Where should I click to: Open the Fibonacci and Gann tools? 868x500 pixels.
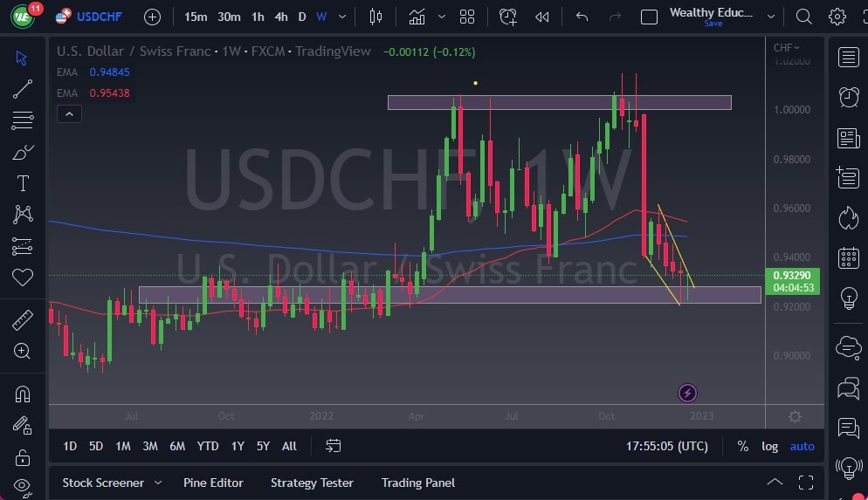[22, 120]
